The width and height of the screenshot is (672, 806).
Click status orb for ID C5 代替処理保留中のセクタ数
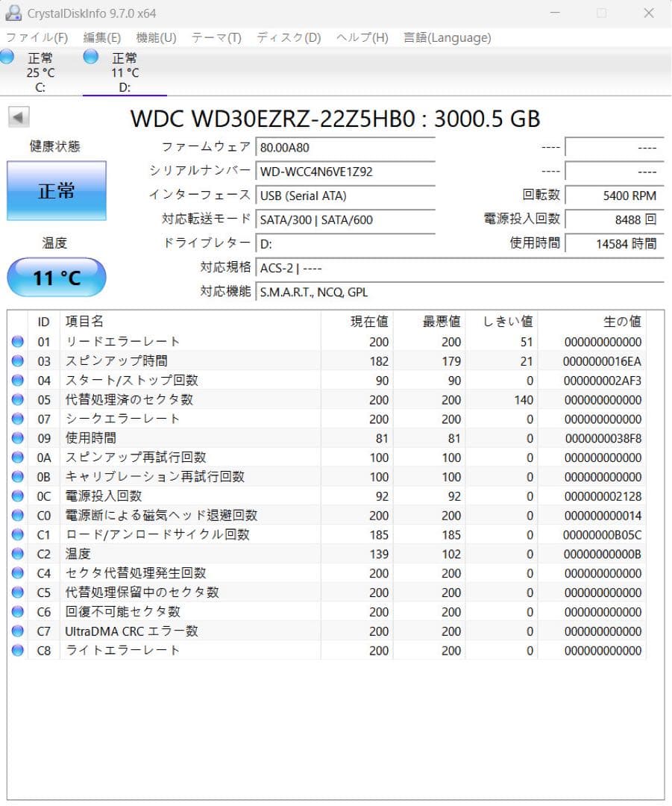point(17,592)
